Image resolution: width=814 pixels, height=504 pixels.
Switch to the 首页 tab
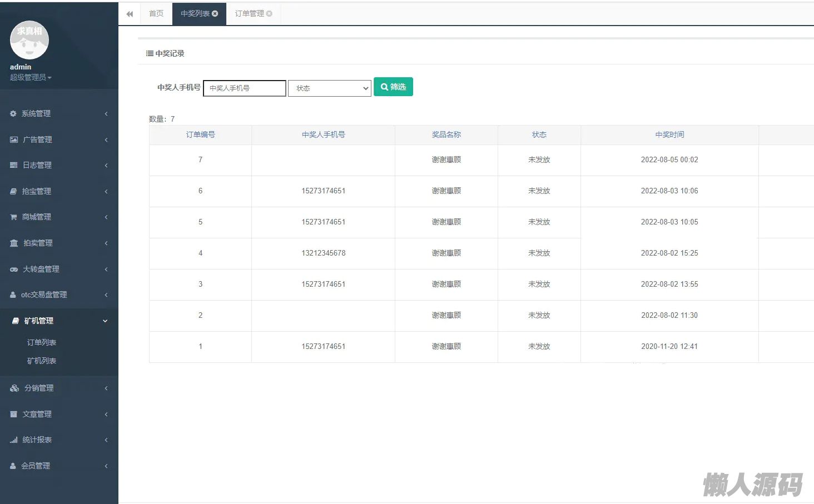pyautogui.click(x=156, y=13)
